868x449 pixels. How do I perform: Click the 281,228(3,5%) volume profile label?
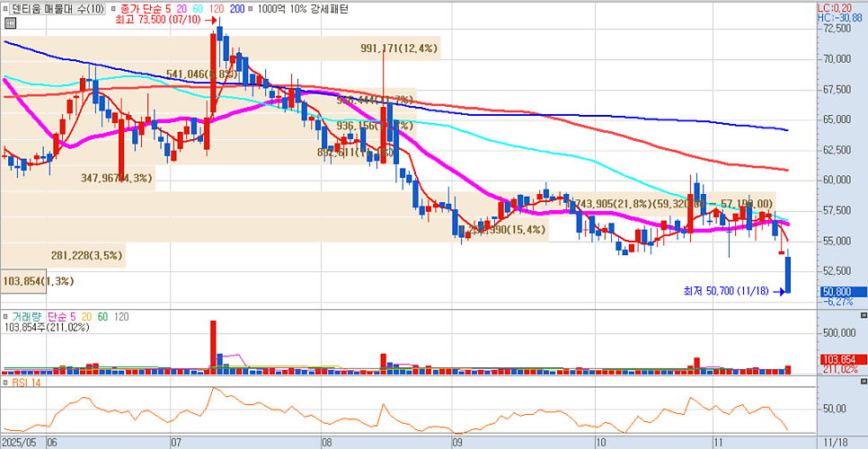click(x=85, y=255)
